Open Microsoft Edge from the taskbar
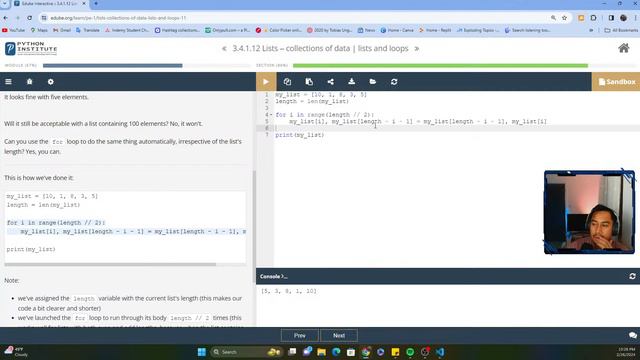Screen dimensions: 640x360 (x=336, y=352)
